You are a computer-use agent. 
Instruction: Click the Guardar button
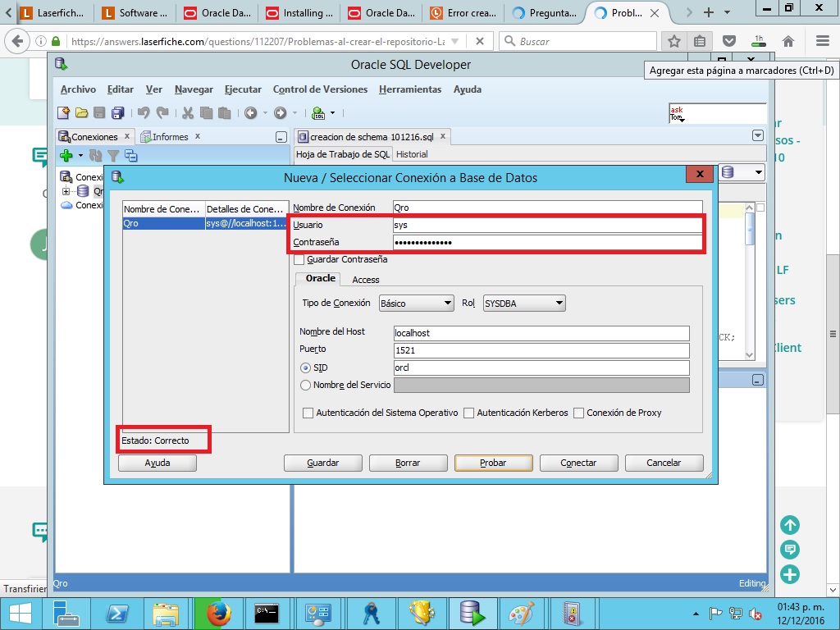323,463
